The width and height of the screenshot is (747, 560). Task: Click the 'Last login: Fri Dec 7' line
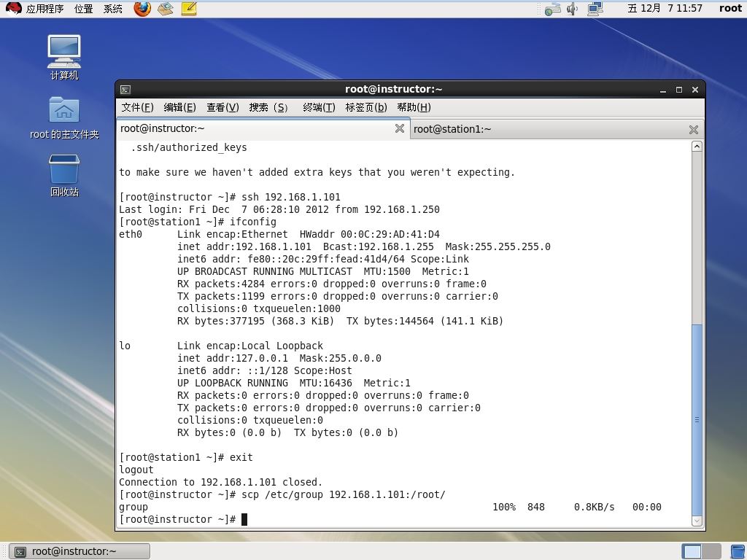click(x=279, y=209)
